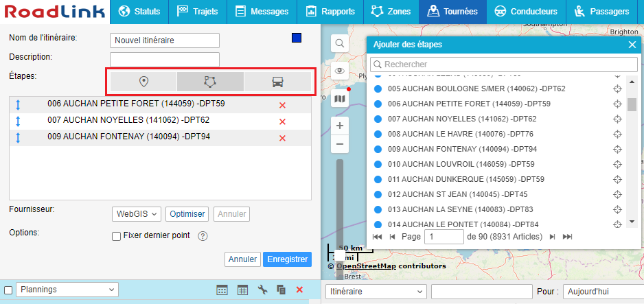Locate 008 AUCHAN LE HAVRE on map

[x=617, y=134]
